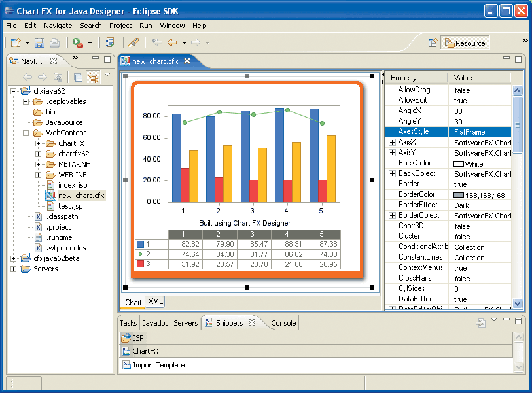
Task: Minimize the Snippets bottom panel
Action: pos(506,319)
